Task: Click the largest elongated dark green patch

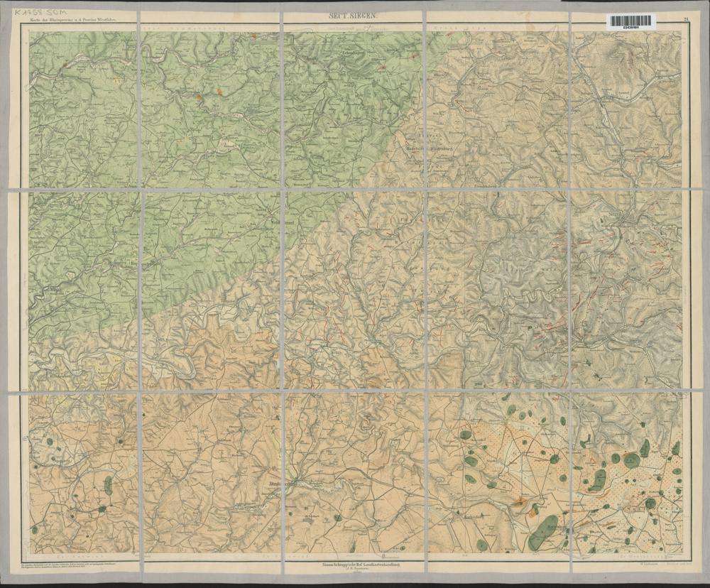Action: (543, 532)
